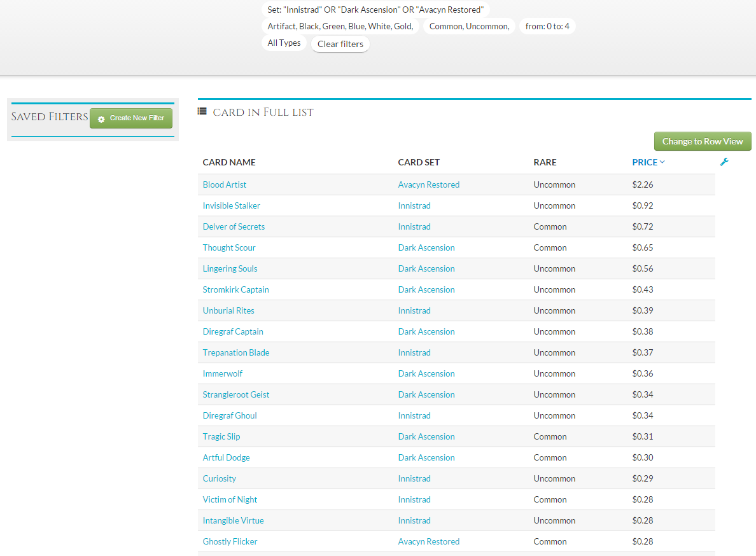Click the CARD SET column header
The width and height of the screenshot is (756, 556).
tap(419, 162)
